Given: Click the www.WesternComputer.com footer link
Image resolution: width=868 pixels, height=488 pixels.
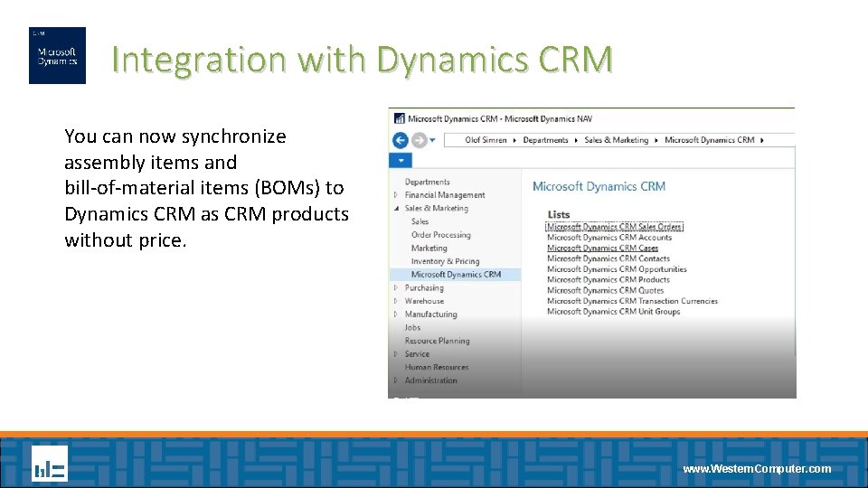Looking at the screenshot, I should coord(757,469).
